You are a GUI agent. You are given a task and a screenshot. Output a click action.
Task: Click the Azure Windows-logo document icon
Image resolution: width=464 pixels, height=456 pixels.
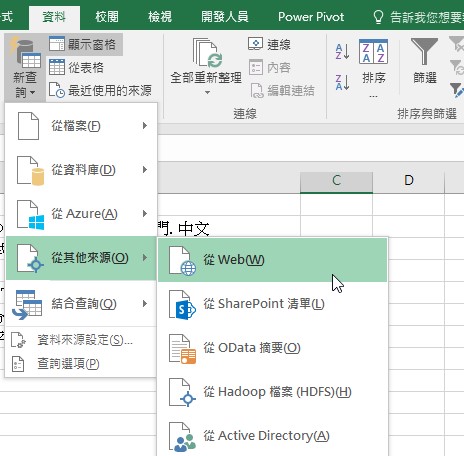click(30, 215)
